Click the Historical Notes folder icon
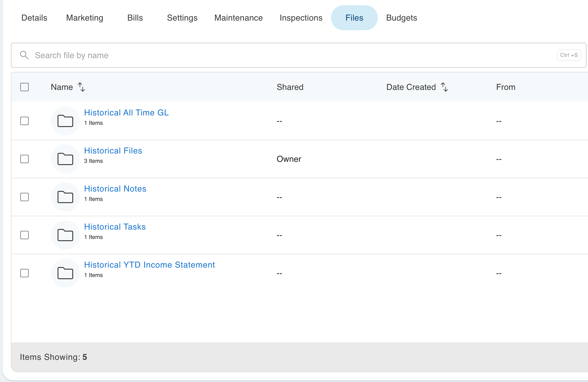The width and height of the screenshot is (588, 382). pos(65,197)
